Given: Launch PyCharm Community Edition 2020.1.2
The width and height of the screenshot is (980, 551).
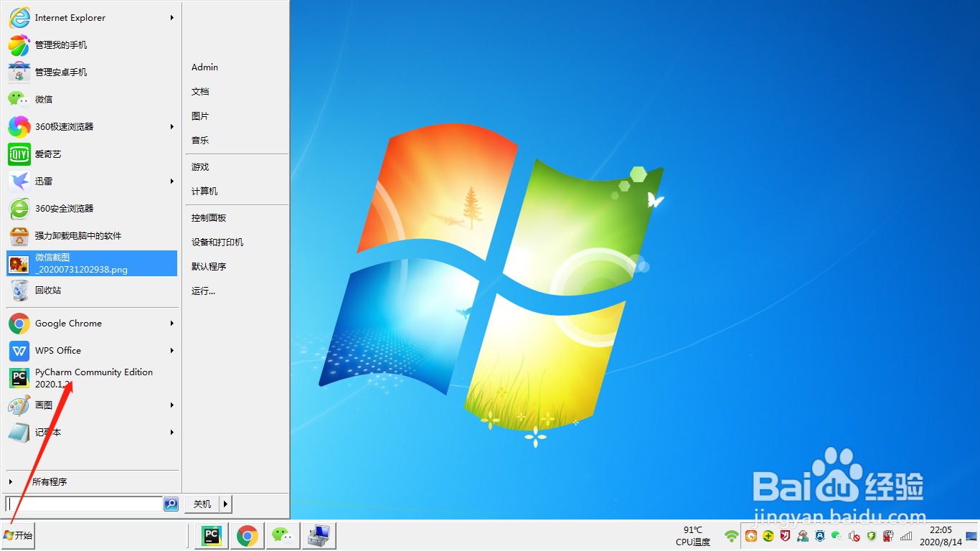Looking at the screenshot, I should 92,377.
